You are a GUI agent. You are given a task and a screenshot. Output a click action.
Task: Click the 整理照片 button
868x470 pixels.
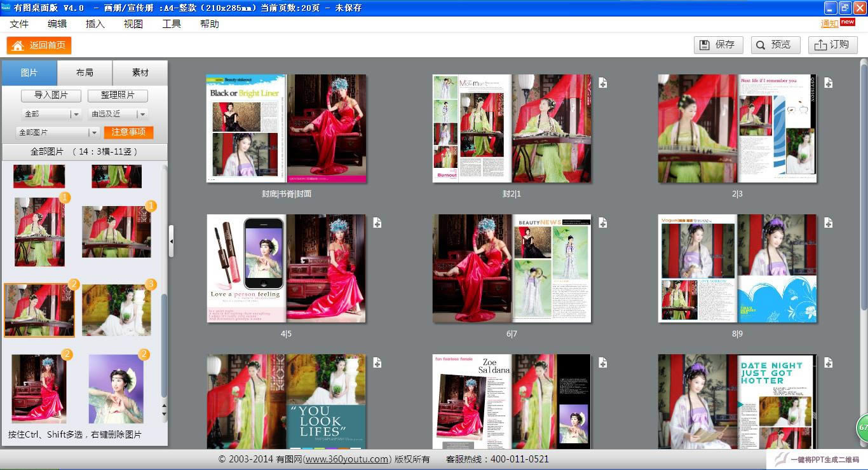[x=118, y=95]
